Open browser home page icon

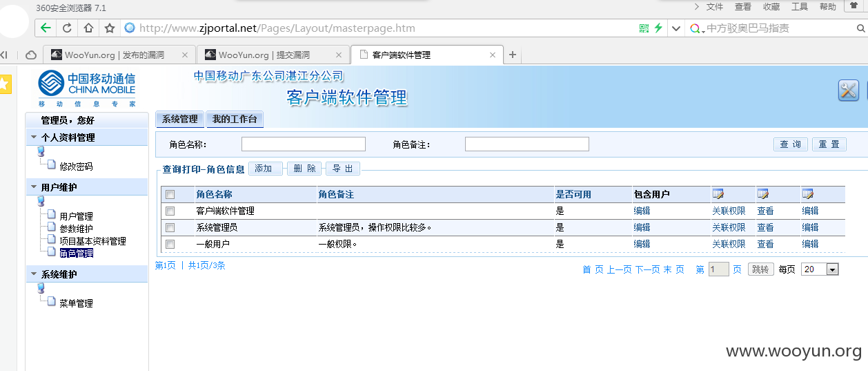88,28
